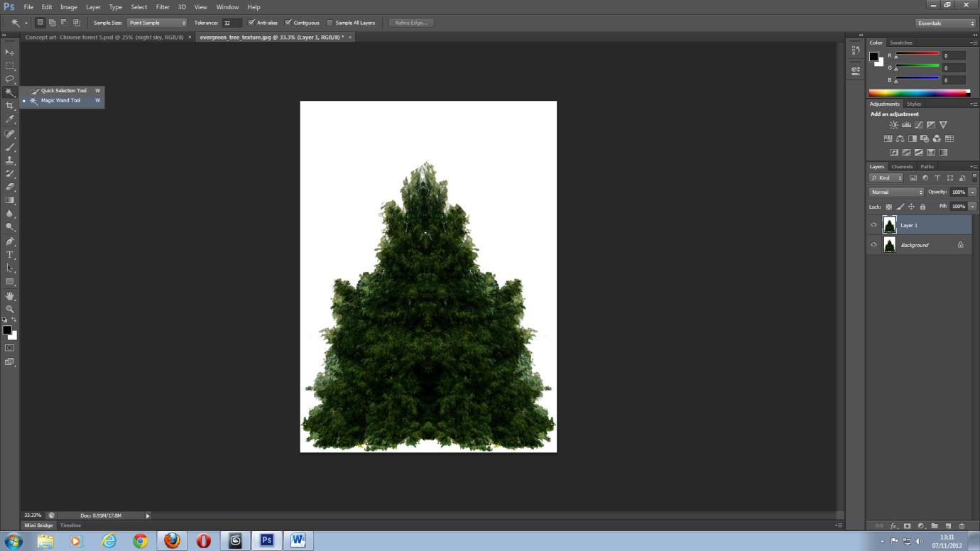Open the Filter menu
Image resolution: width=980 pixels, height=551 pixels.
pos(163,6)
